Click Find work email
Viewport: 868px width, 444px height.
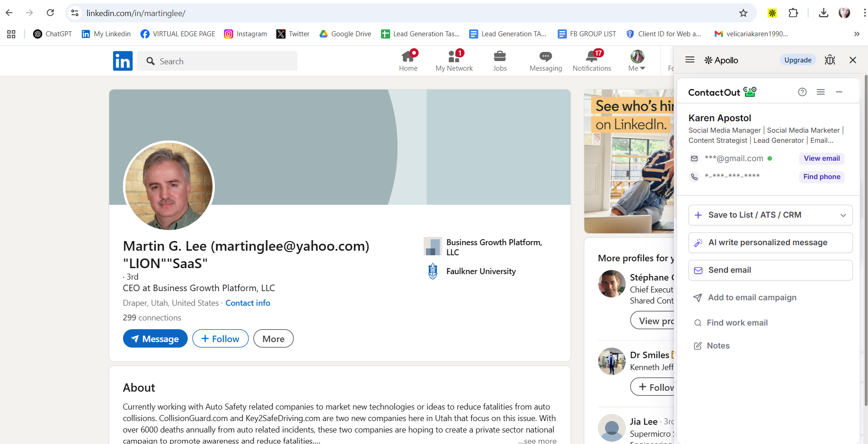click(x=730, y=323)
